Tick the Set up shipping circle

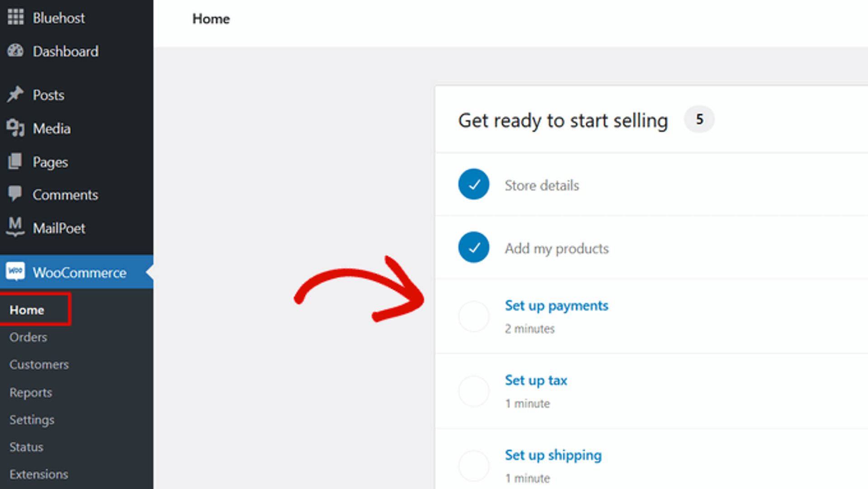pos(473,466)
